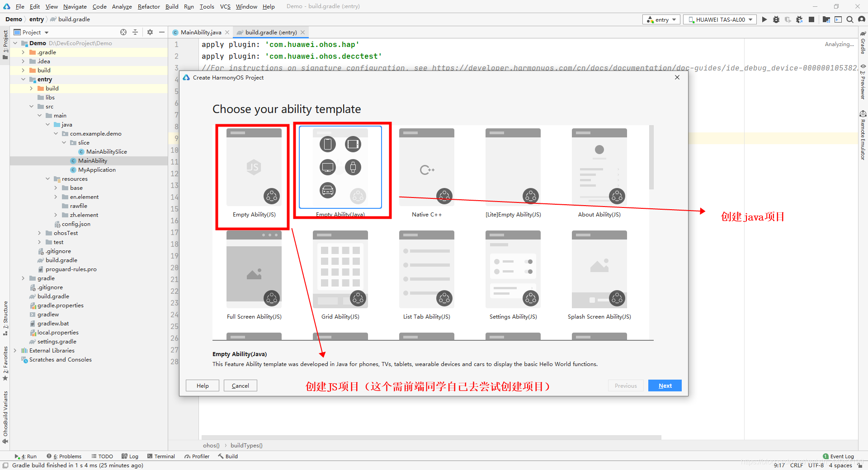Image resolution: width=868 pixels, height=470 pixels.
Task: Open the Build menu
Action: point(172,6)
